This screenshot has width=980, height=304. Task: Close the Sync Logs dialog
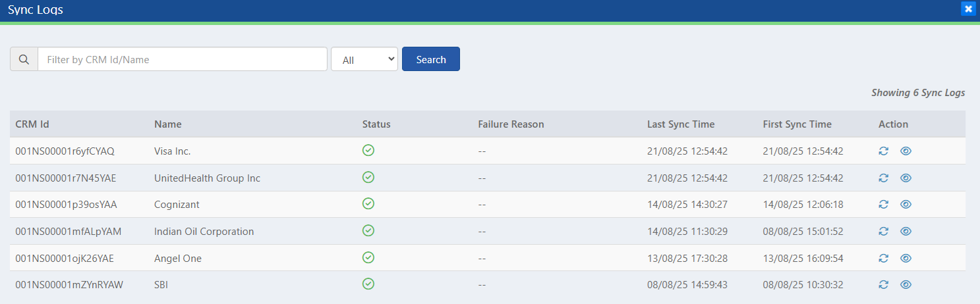click(968, 9)
